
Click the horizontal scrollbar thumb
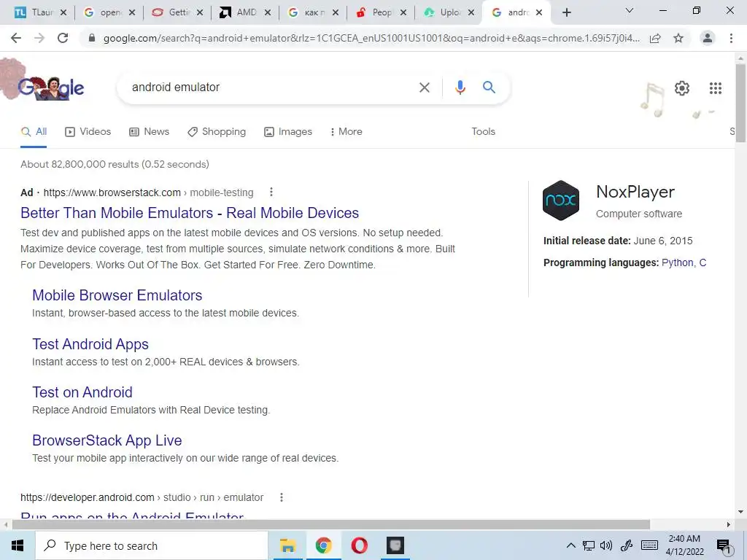tap(331, 525)
